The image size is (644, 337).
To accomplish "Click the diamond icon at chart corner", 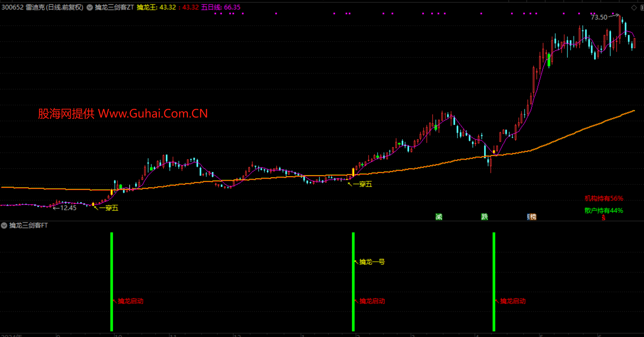I will tap(634, 8).
